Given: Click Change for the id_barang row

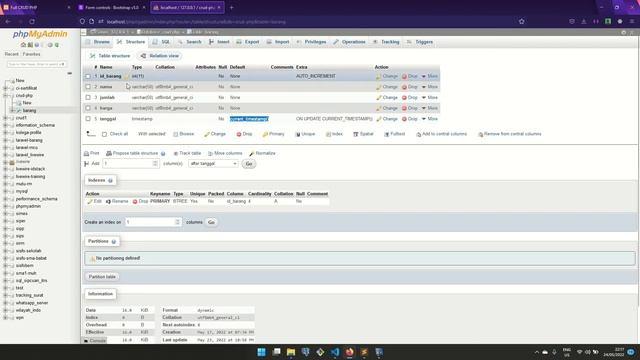Looking at the screenshot, I should tap(387, 76).
